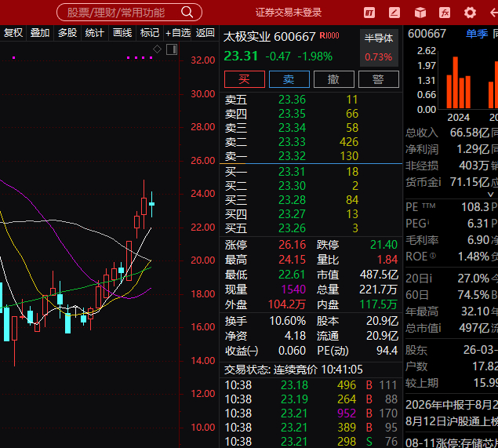Click the latest cyan candlestick on chart
Screen dimensions: 498x448
coord(152,204)
